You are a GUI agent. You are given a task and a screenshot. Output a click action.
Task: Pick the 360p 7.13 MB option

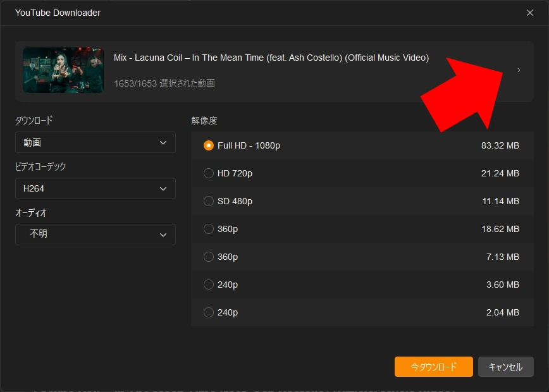click(209, 257)
